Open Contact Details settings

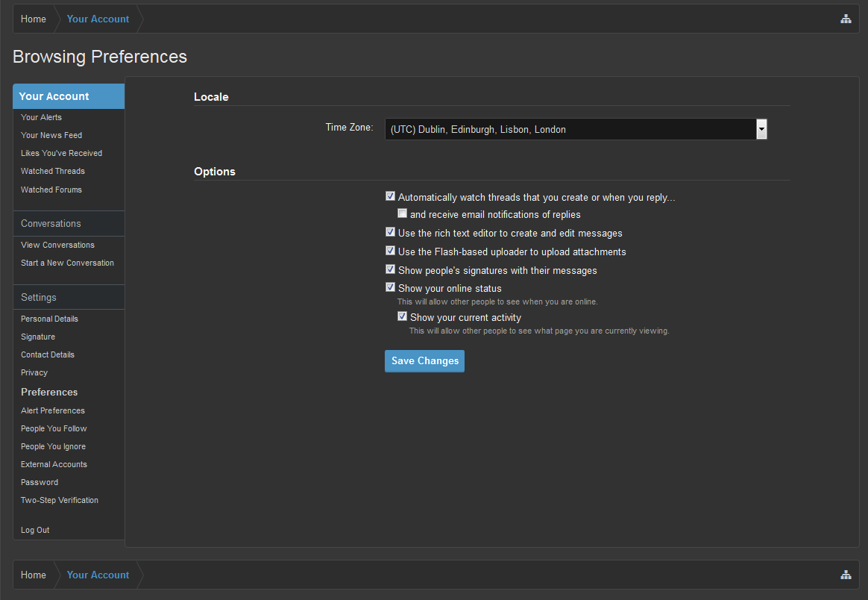[48, 354]
